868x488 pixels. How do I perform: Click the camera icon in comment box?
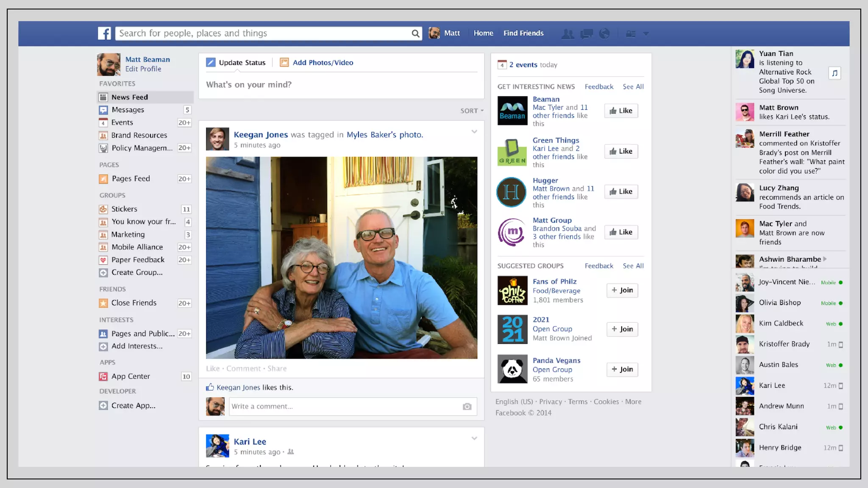(467, 407)
